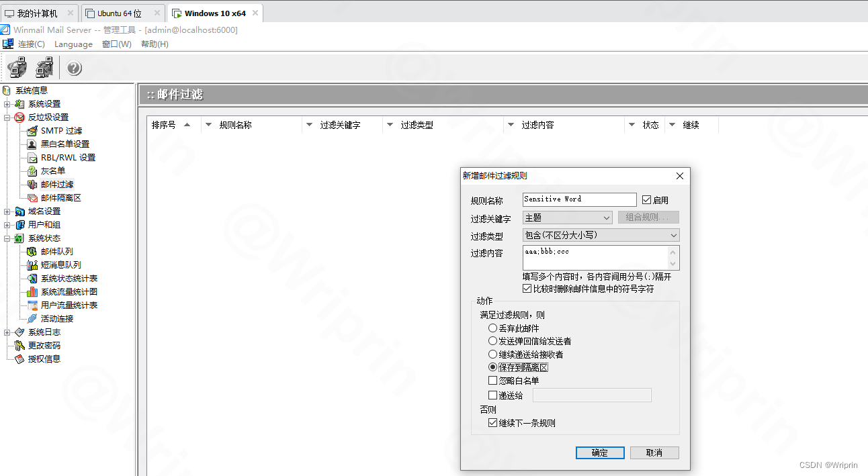Viewport: 868px width, 476px height.
Task: Open the 更改密码 password icon
Action: click(21, 345)
